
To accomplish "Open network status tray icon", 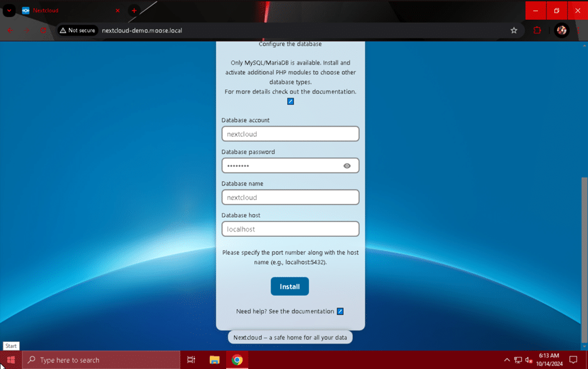I will (x=518, y=360).
